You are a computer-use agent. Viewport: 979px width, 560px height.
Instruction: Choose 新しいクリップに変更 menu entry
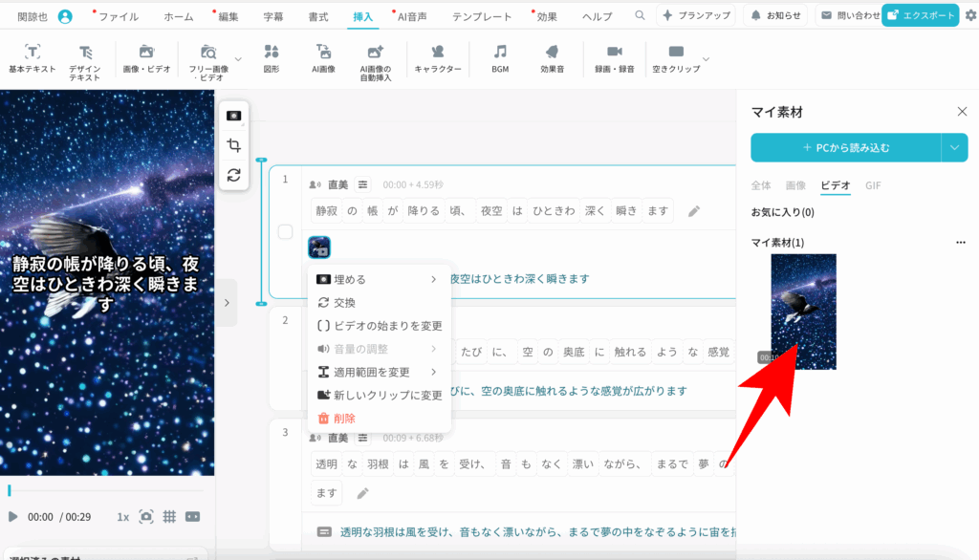coord(379,396)
